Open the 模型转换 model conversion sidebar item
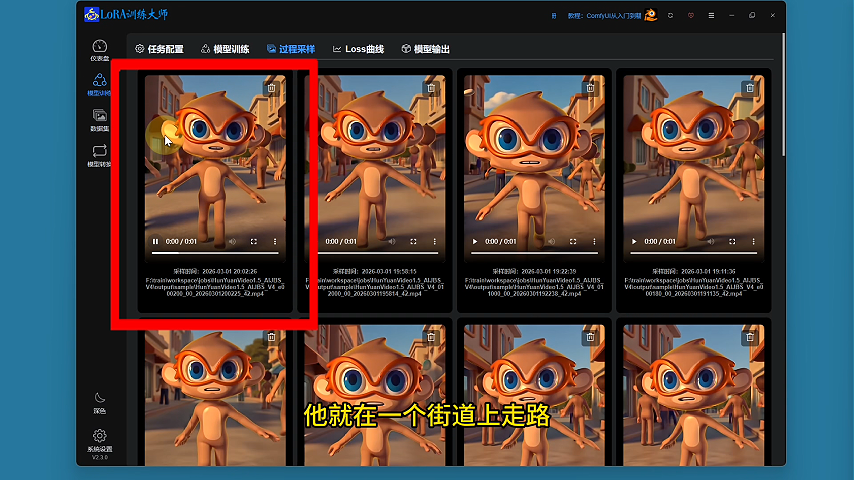This screenshot has height=480, width=854. click(x=100, y=156)
